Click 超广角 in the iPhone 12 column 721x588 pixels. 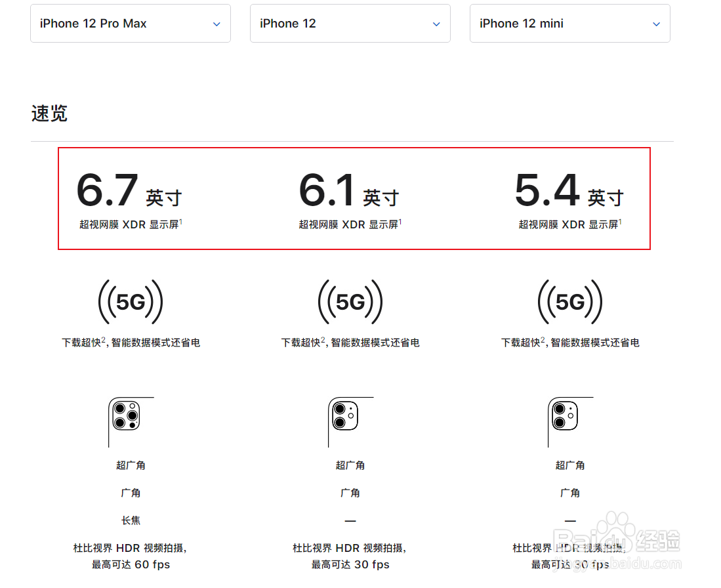click(350, 465)
